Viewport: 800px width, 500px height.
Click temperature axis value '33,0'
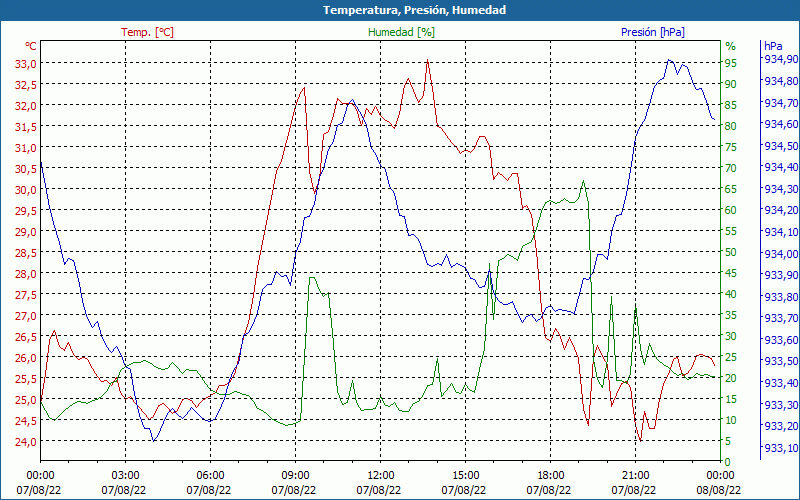tap(26, 64)
